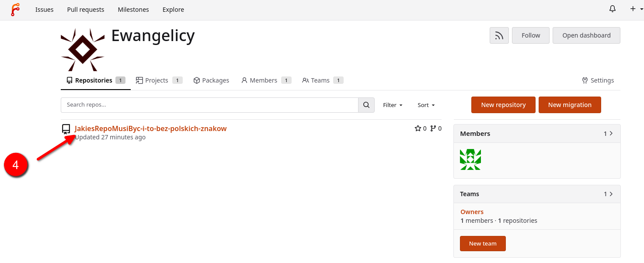The image size is (644, 263).
Task: Expand the Teams panel chevron
Action: click(x=611, y=194)
